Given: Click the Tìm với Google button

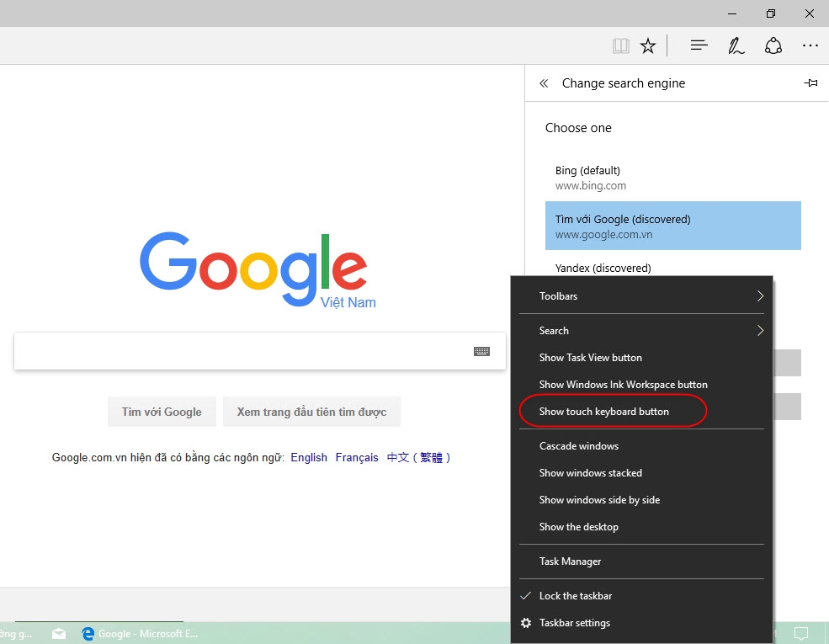Looking at the screenshot, I should [162, 412].
